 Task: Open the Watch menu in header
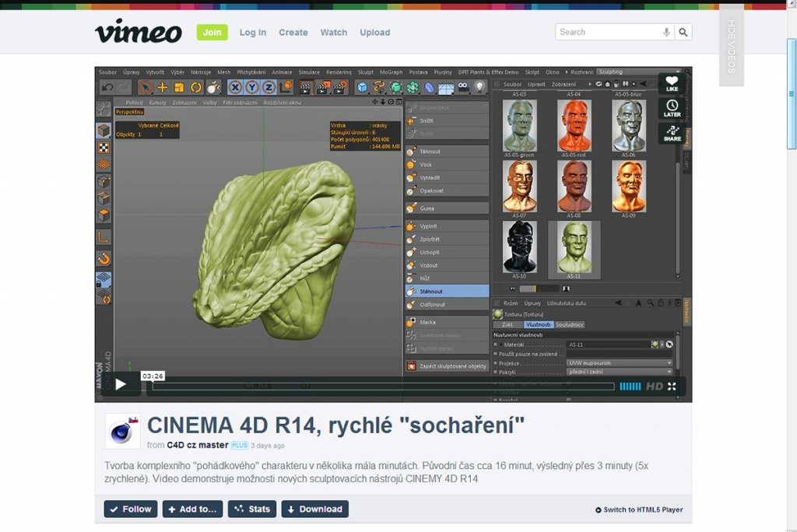click(x=333, y=32)
